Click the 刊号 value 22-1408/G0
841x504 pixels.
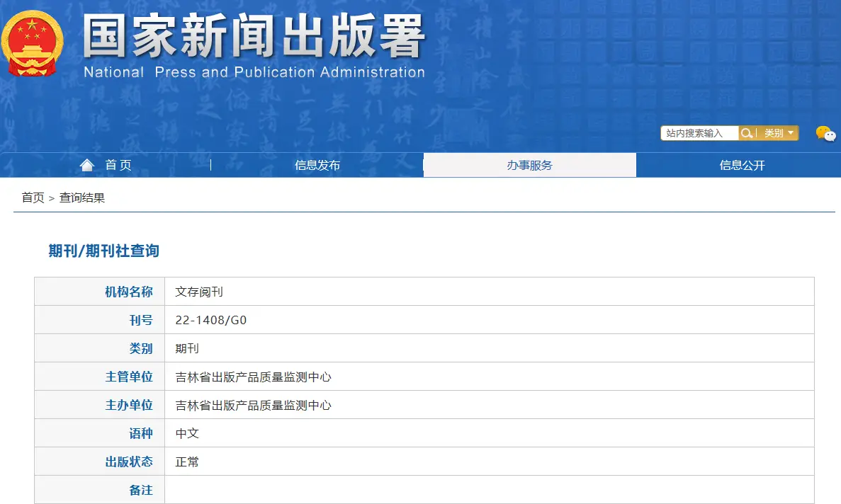coord(210,320)
